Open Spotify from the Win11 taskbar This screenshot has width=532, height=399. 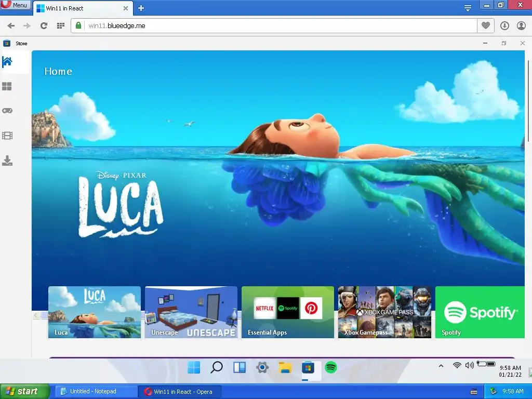click(331, 367)
